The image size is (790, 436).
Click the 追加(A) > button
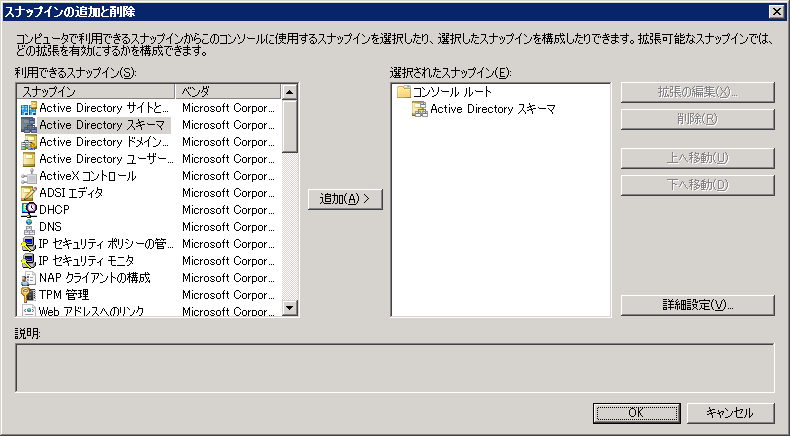pos(345,199)
